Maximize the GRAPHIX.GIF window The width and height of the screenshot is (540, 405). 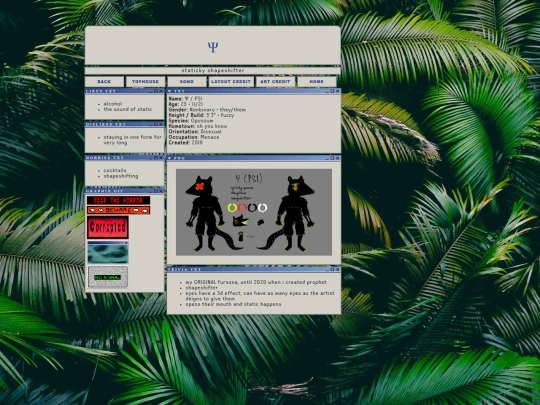click(x=156, y=191)
